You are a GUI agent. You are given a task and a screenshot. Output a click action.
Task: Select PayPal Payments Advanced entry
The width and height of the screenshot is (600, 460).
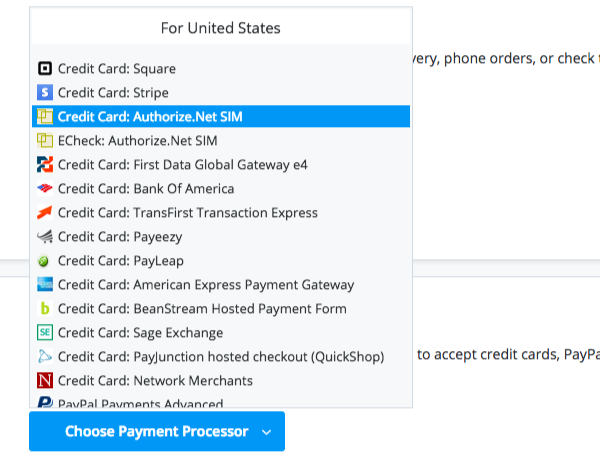[x=140, y=403]
